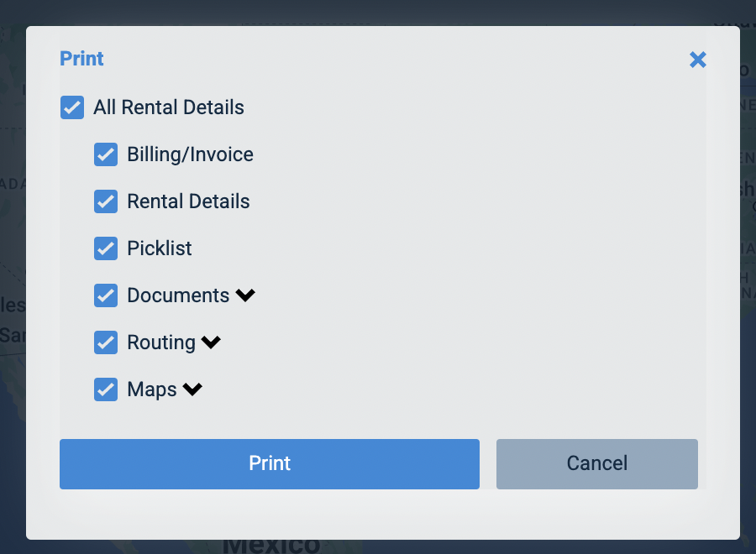Click the Documents label text
This screenshot has width=756, height=554.
[177, 295]
